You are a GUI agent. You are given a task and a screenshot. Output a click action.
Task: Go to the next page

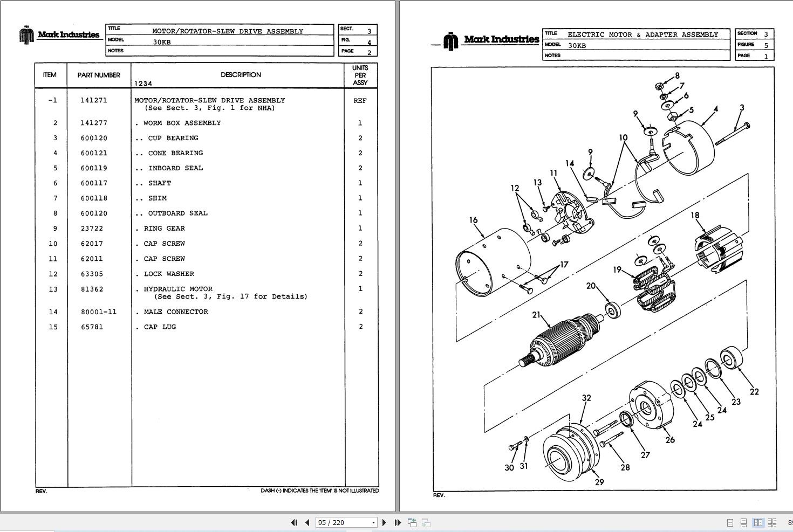384,522
